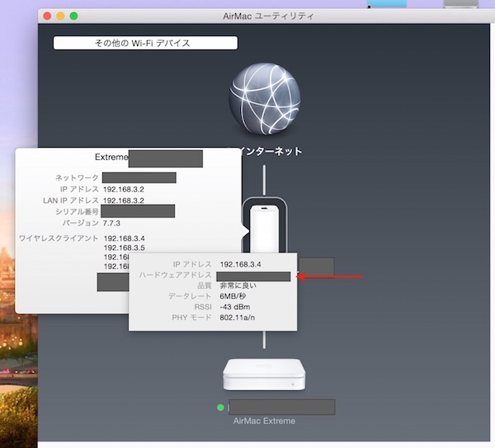Click the LAN IP アドレス value 192.168.3.2
This screenshot has width=495, height=448.
(x=124, y=200)
